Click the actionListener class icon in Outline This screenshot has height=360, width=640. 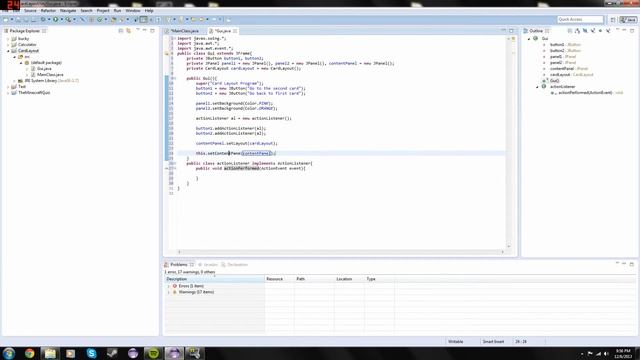click(544, 87)
